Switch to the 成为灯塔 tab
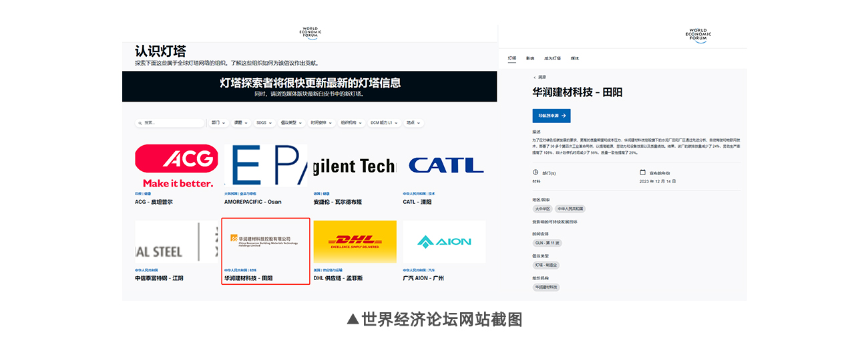This screenshot has width=868, height=341. click(552, 59)
